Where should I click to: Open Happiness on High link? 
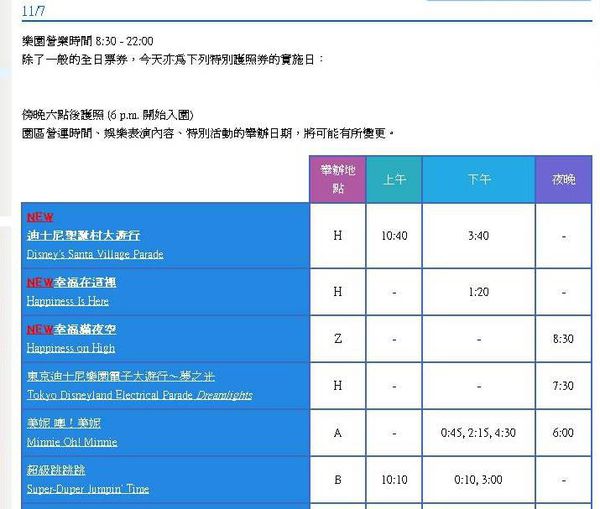71,348
